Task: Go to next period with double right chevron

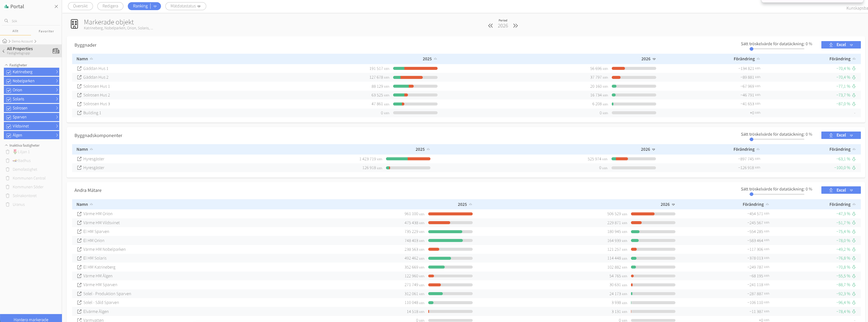Action: coord(515,26)
